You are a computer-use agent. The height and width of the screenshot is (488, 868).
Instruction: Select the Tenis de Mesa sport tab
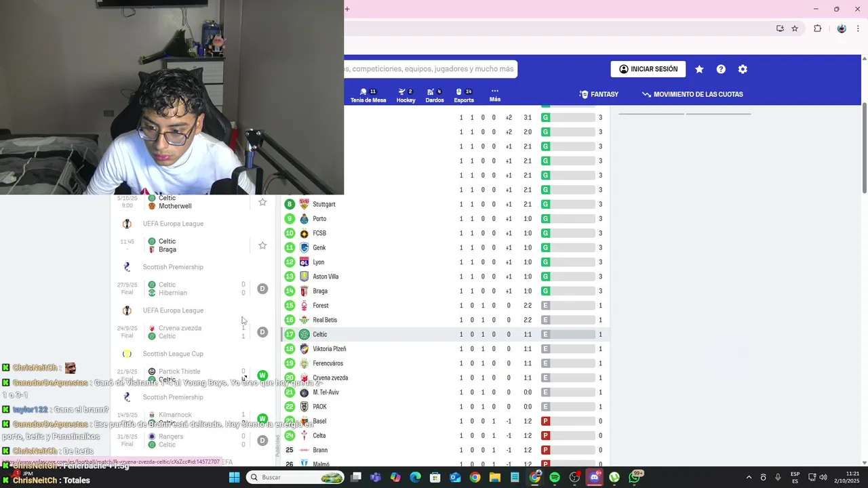368,96
